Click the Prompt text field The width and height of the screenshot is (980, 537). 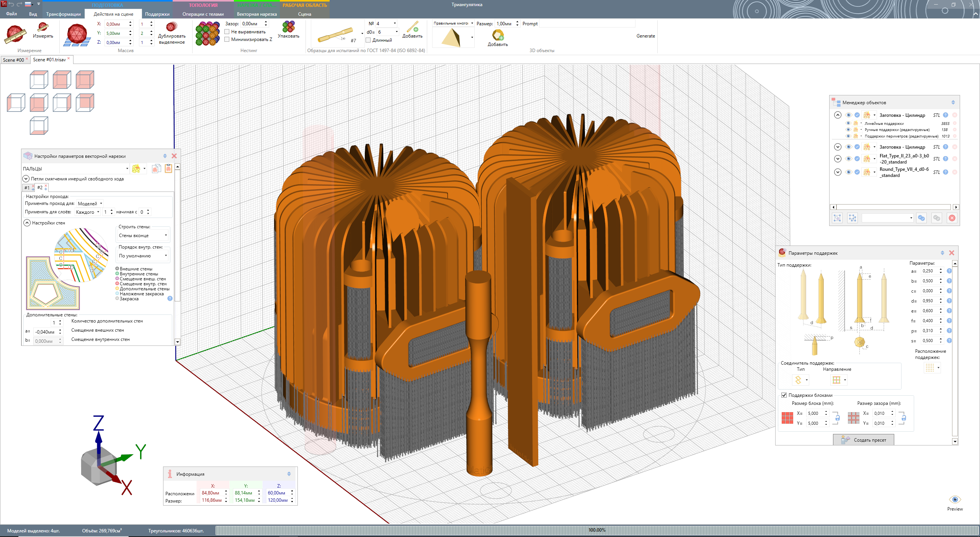pos(587,24)
